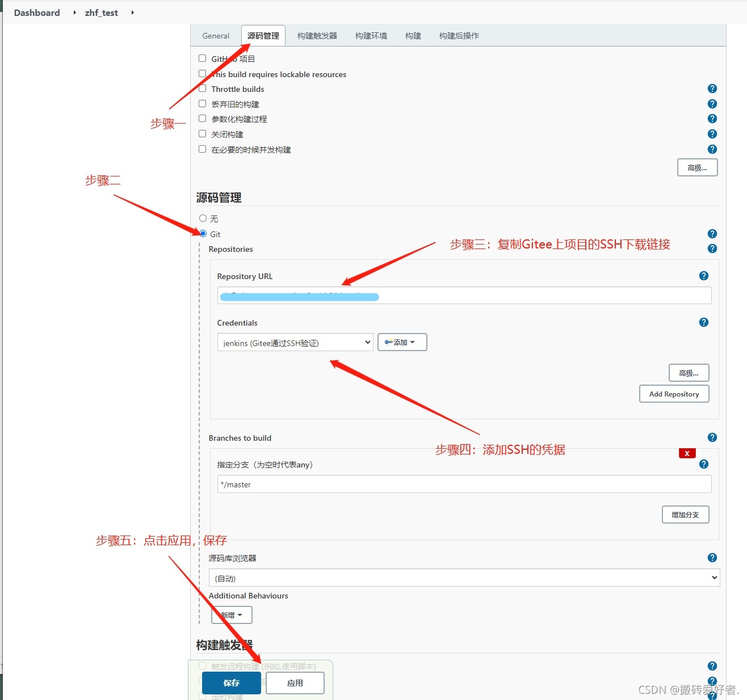
Task: Switch to the 源码管理 tab
Action: (x=263, y=36)
